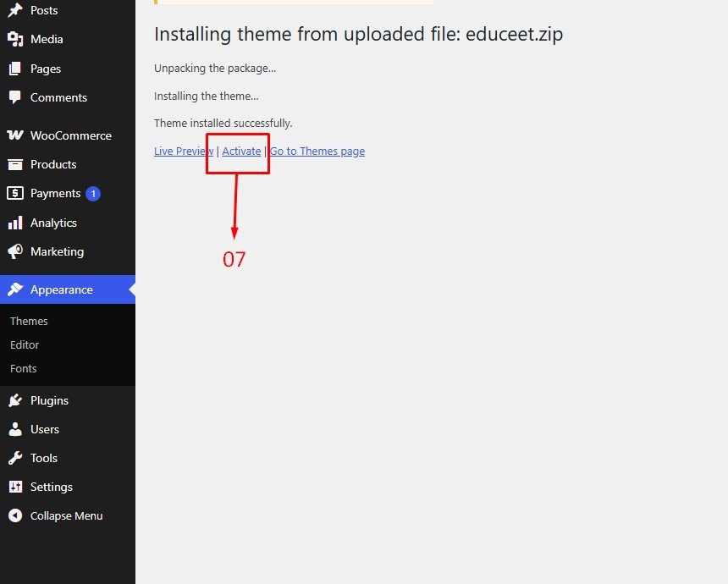Open the Posts menu

(68, 10)
